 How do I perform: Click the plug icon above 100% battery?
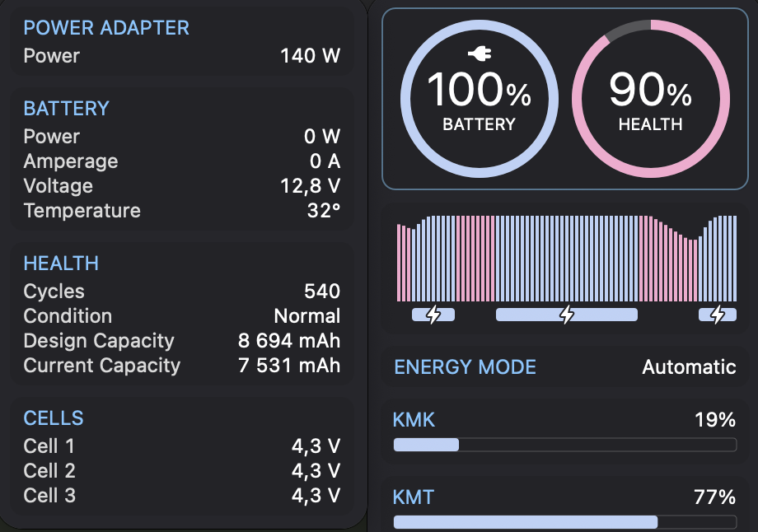(479, 54)
